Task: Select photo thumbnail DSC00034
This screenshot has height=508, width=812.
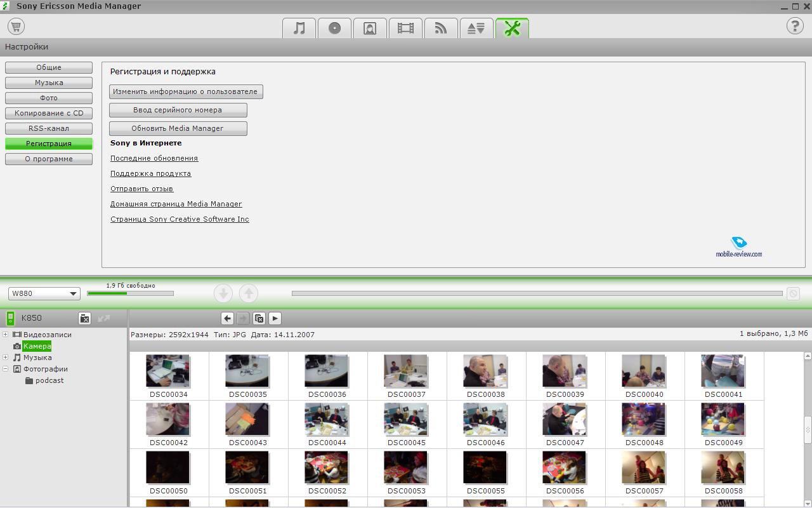Action: pyautogui.click(x=167, y=371)
